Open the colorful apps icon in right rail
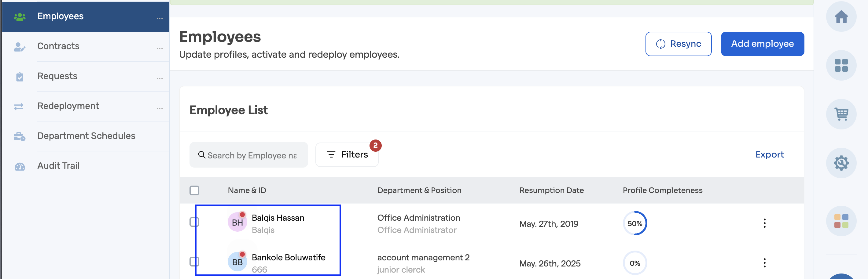 [x=841, y=221]
